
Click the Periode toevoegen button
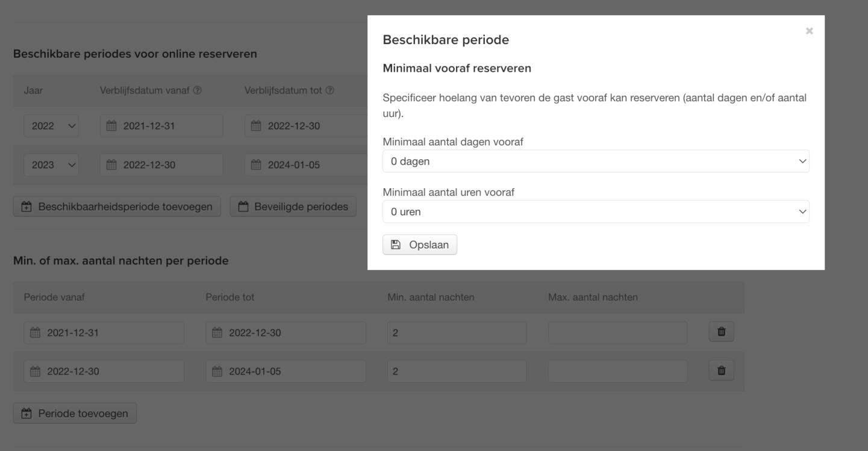click(75, 414)
